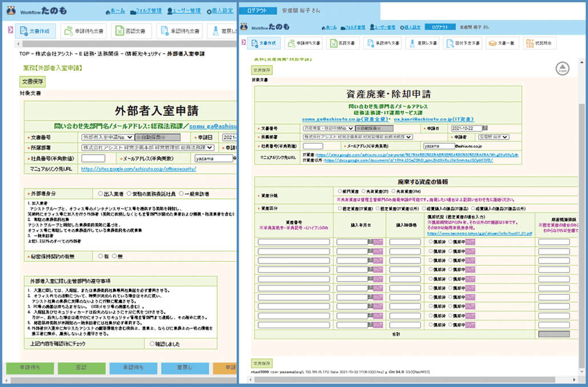Open 承認待ち文書 in the right window toolbar
The height and width of the screenshot is (387, 588).
tap(382, 43)
